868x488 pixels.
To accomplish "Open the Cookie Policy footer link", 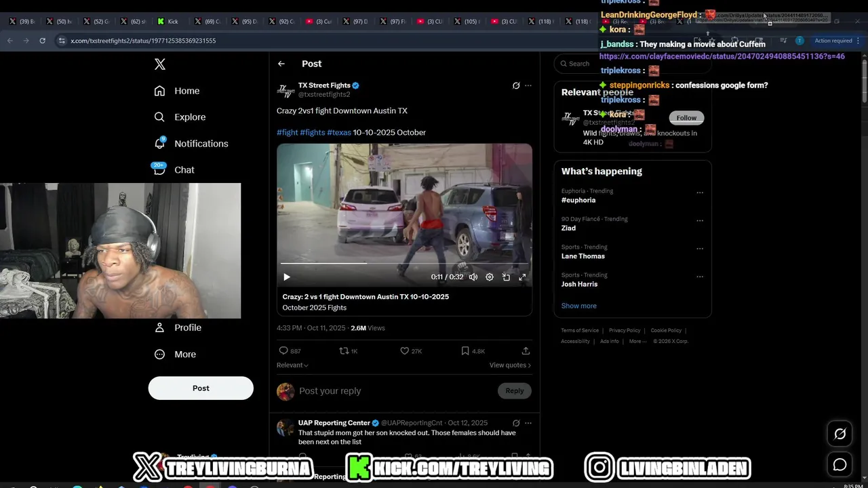I will 666,331.
